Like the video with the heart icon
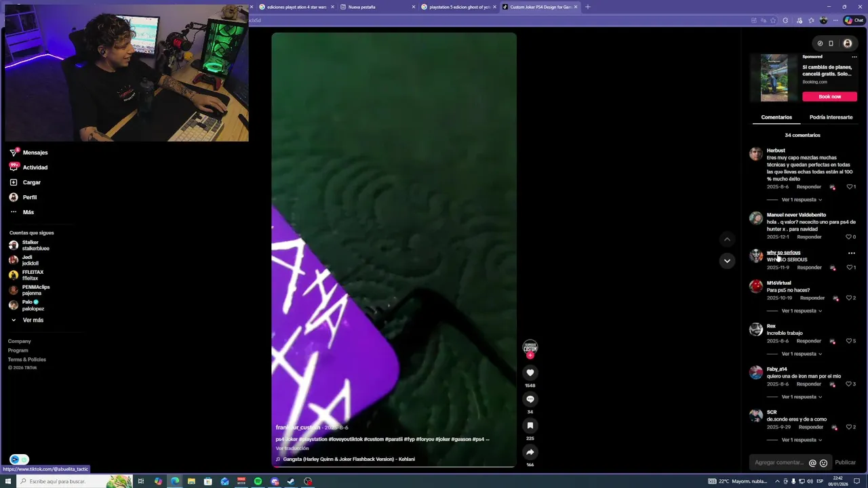This screenshot has height=488, width=868. [x=530, y=373]
